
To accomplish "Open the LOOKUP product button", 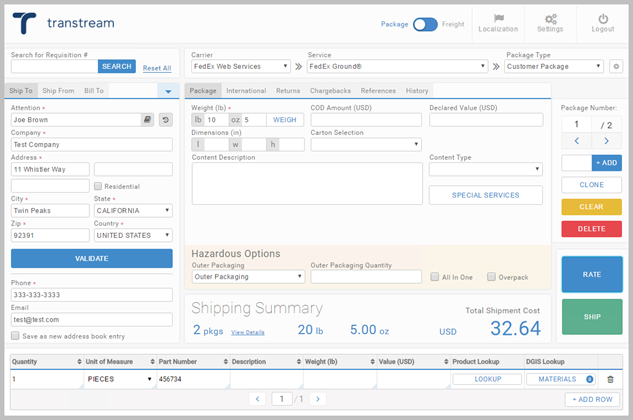I will pyautogui.click(x=487, y=379).
